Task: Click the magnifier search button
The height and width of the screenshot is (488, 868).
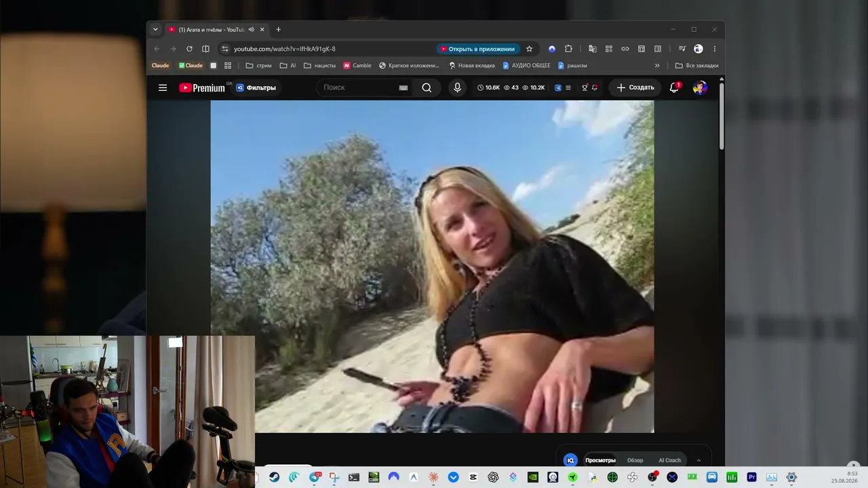Action: 427,87
